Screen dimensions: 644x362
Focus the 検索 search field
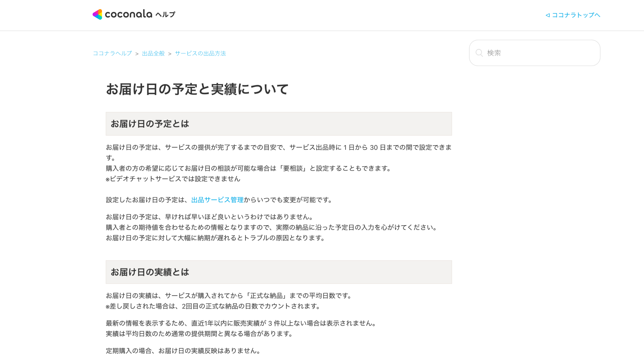coord(535,53)
